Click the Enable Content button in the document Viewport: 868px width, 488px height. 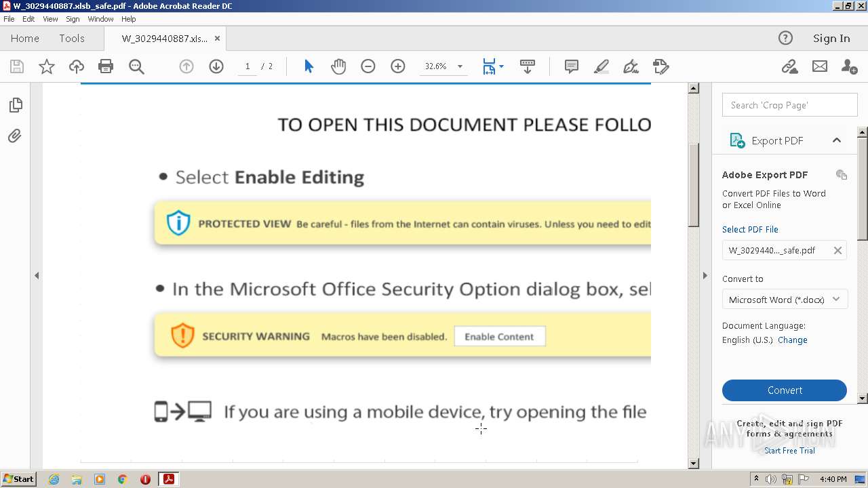499,337
